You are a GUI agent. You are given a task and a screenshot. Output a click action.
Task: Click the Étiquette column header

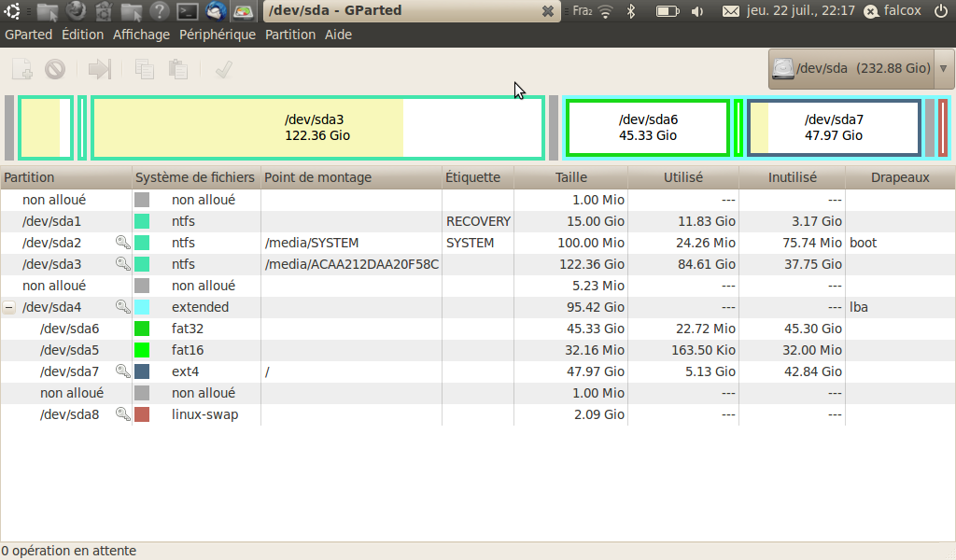(478, 177)
